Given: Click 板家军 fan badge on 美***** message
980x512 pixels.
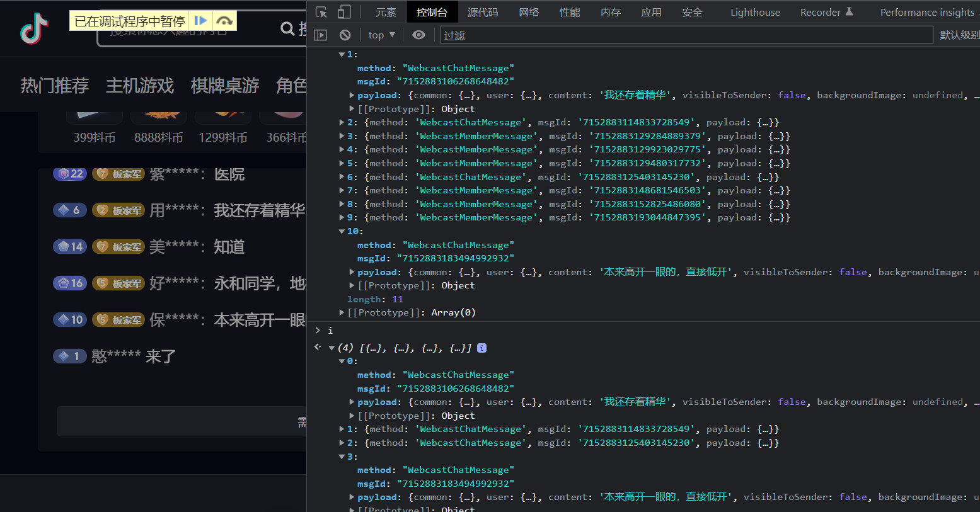Looking at the screenshot, I should (118, 247).
